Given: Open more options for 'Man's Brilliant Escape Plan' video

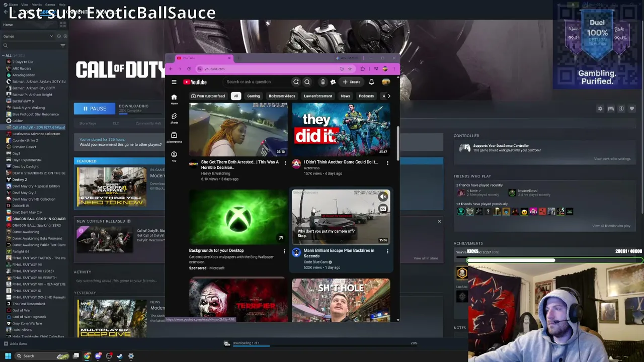Looking at the screenshot, I should click(387, 251).
